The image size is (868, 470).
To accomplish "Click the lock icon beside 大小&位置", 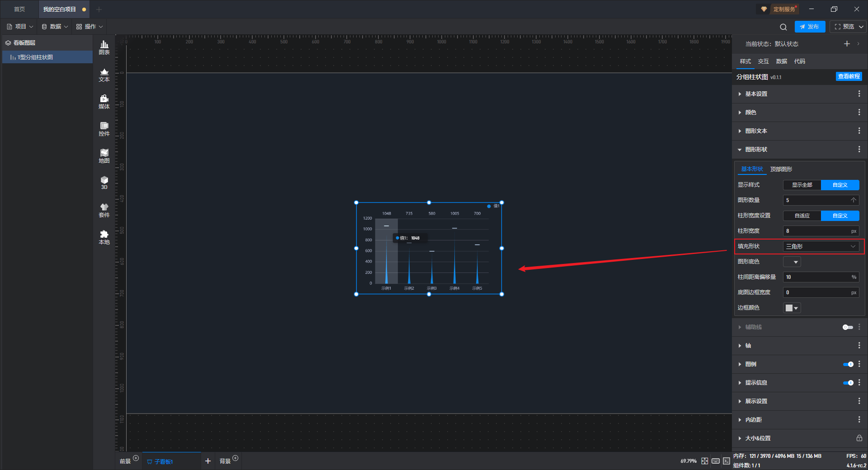I will click(859, 438).
